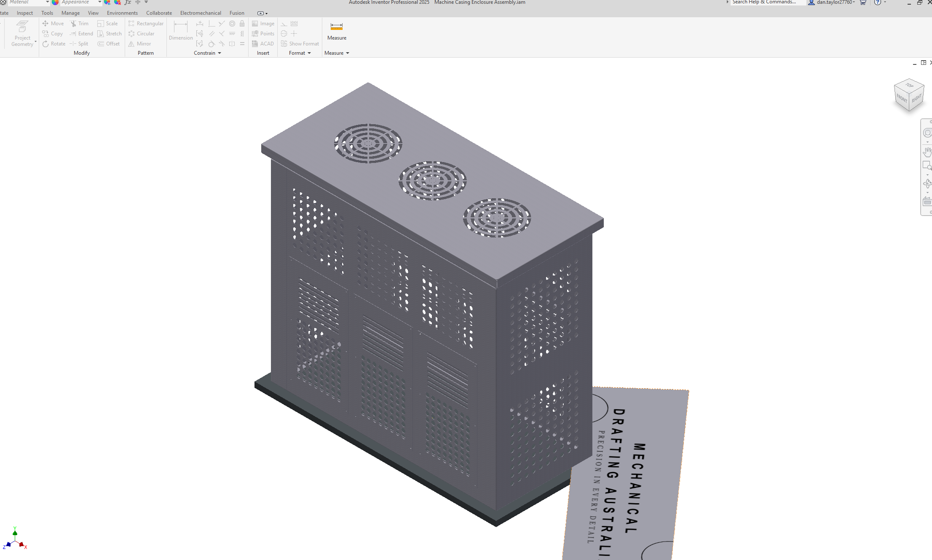Open the Appearance dropdown

99,3
